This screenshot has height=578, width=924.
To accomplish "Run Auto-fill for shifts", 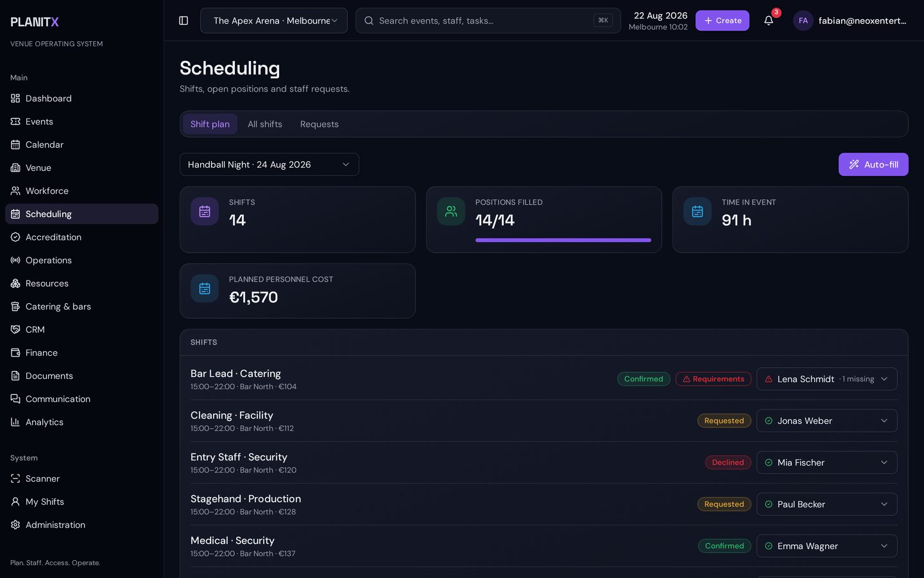I will click(873, 164).
